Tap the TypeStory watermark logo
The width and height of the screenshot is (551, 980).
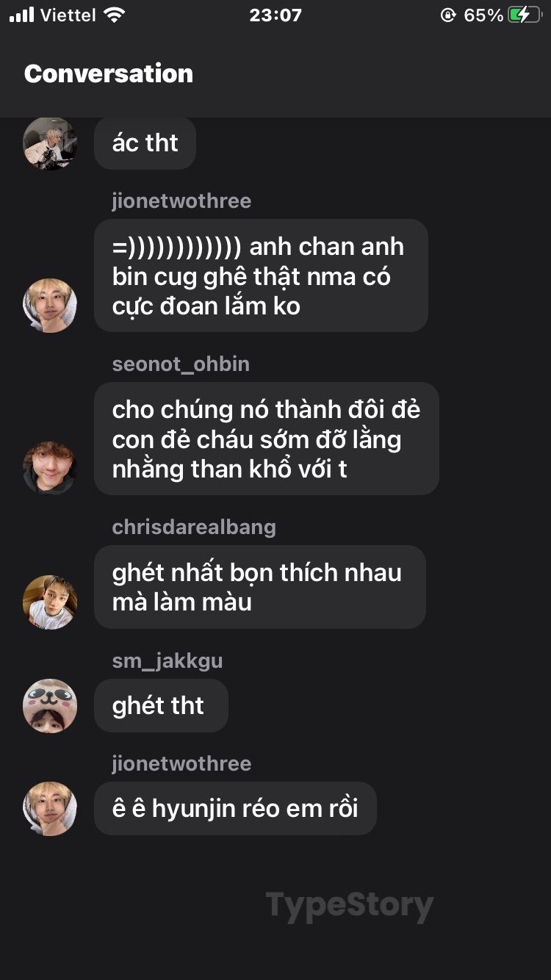(350, 906)
